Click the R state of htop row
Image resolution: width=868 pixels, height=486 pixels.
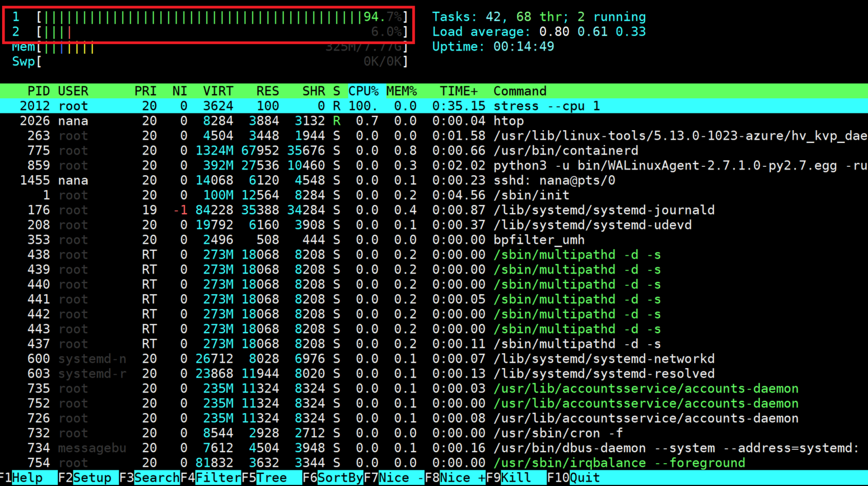336,121
